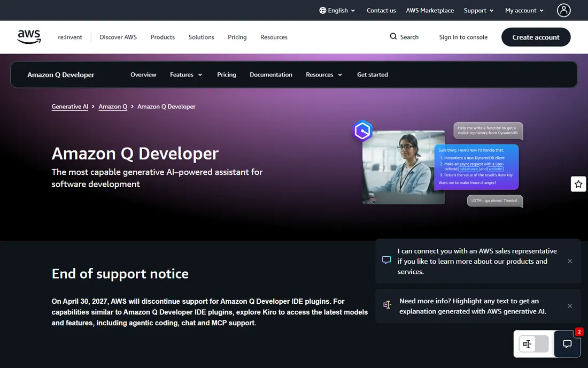Click the Search field in header

point(404,37)
